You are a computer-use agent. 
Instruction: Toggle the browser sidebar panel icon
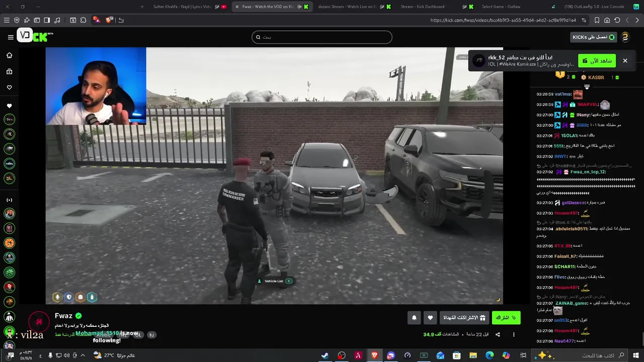(47, 20)
